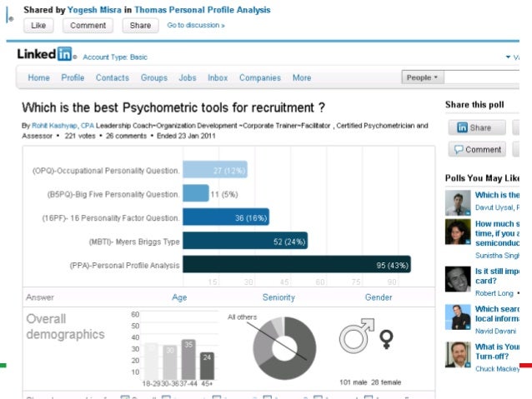Click the seniority donut chart

point(284,348)
